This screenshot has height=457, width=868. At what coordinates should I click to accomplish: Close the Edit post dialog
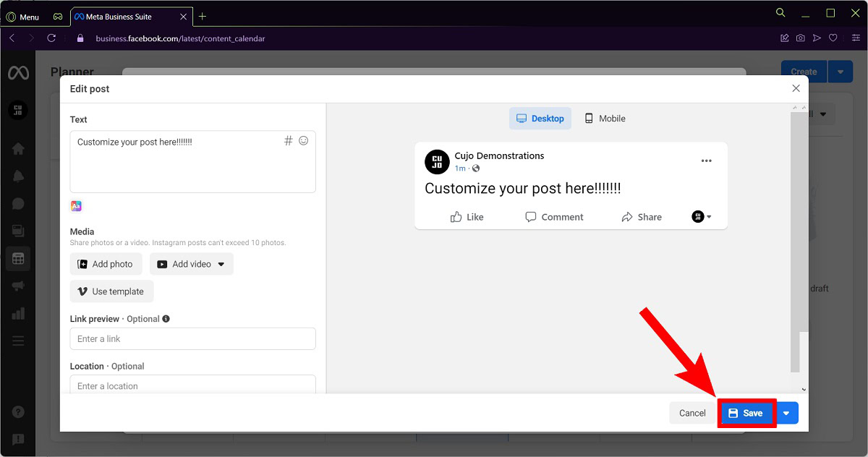coord(796,88)
